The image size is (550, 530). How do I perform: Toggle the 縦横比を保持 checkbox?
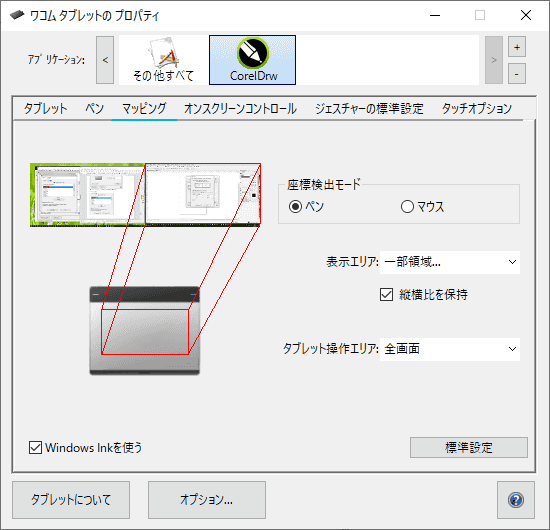coord(386,295)
